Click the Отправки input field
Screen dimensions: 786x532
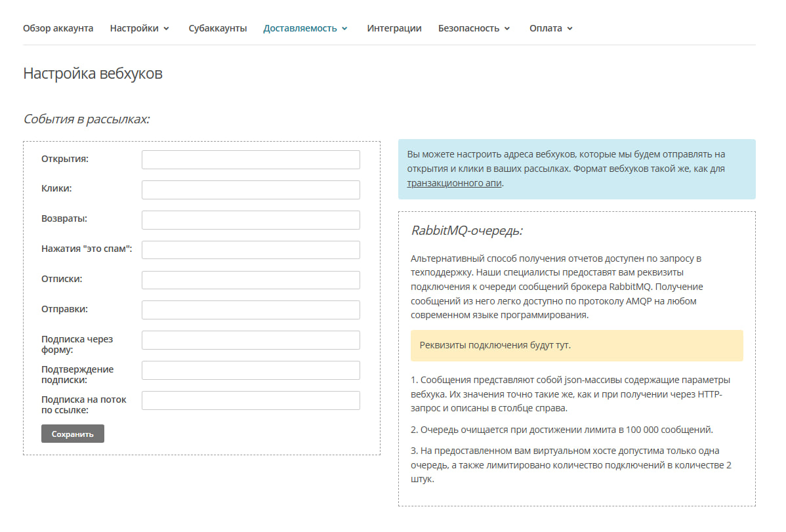(251, 310)
